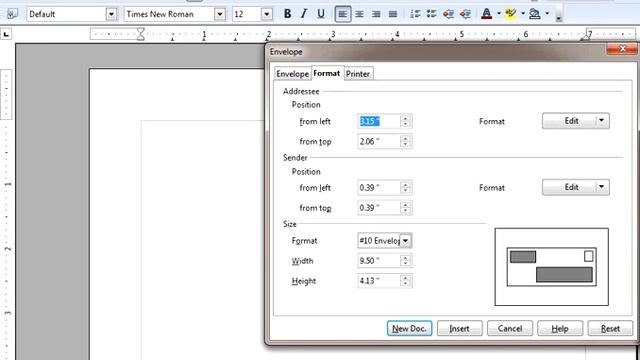Viewport: 640px width, 360px height.
Task: Apply the background color
Action: 535,14
